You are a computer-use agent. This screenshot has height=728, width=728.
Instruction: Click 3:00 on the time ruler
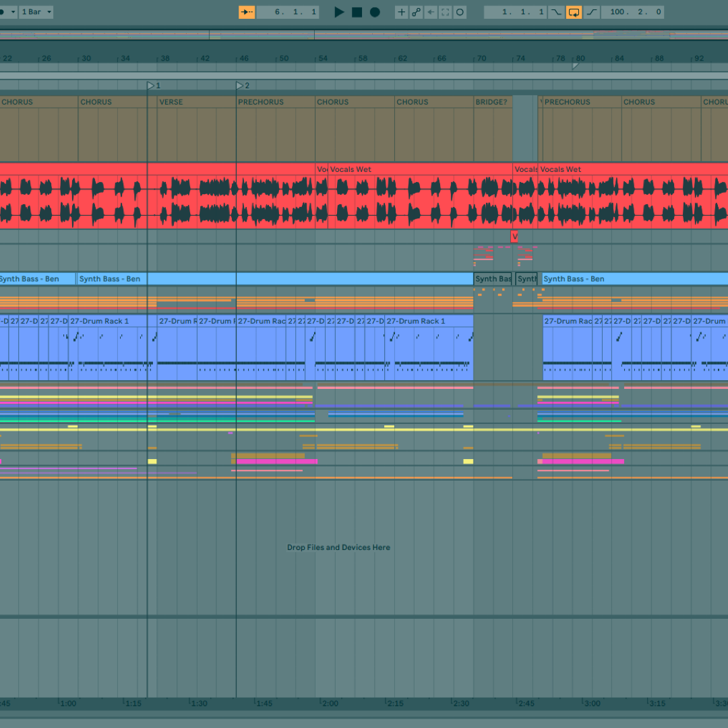[x=592, y=703]
